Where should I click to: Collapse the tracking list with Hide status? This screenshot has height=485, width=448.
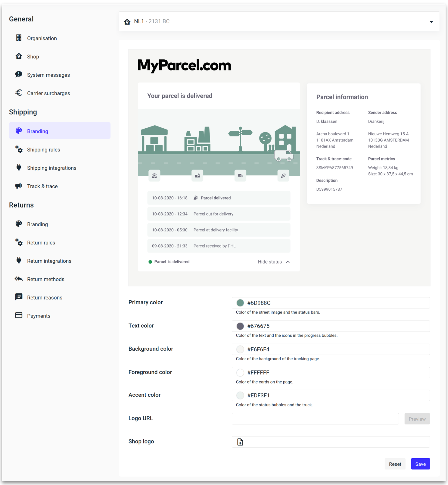point(270,262)
